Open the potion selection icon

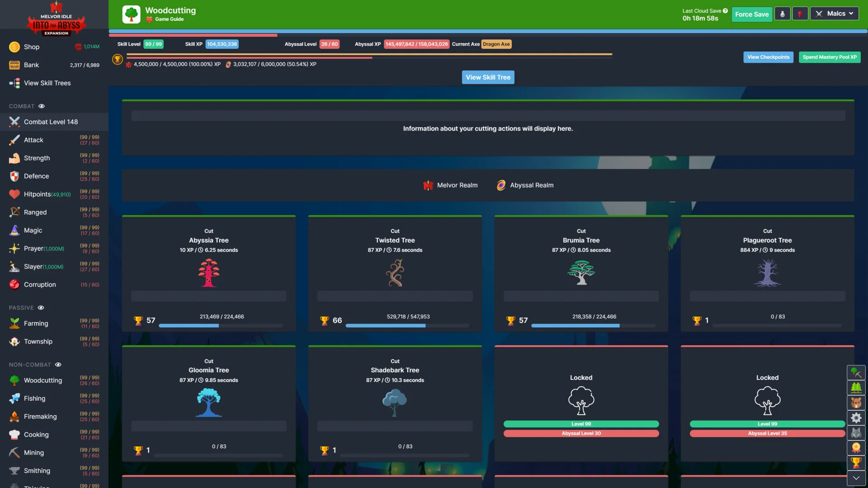(x=782, y=14)
